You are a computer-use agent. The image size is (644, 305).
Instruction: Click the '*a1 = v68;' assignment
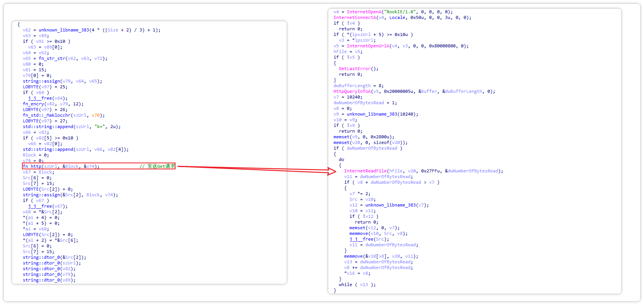36,229
